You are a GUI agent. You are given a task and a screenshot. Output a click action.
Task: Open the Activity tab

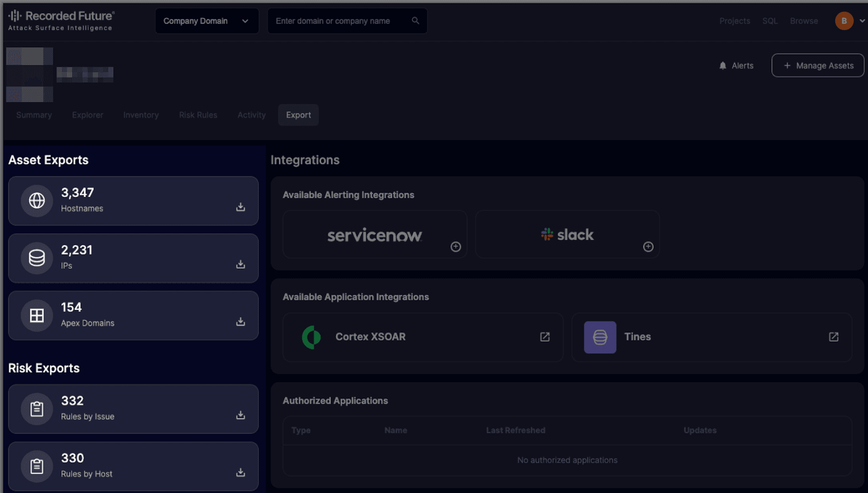pos(252,115)
